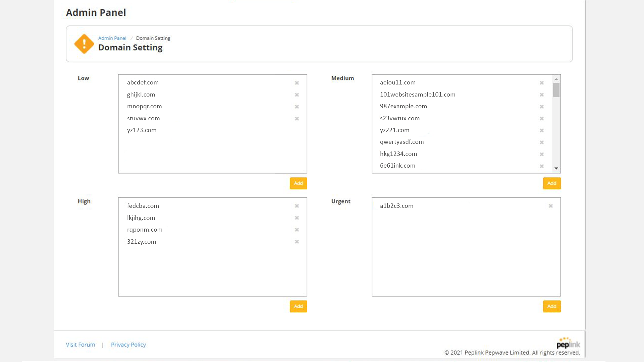Delete 321zy.com using its X icon
This screenshot has height=362, width=644.
pyautogui.click(x=297, y=242)
